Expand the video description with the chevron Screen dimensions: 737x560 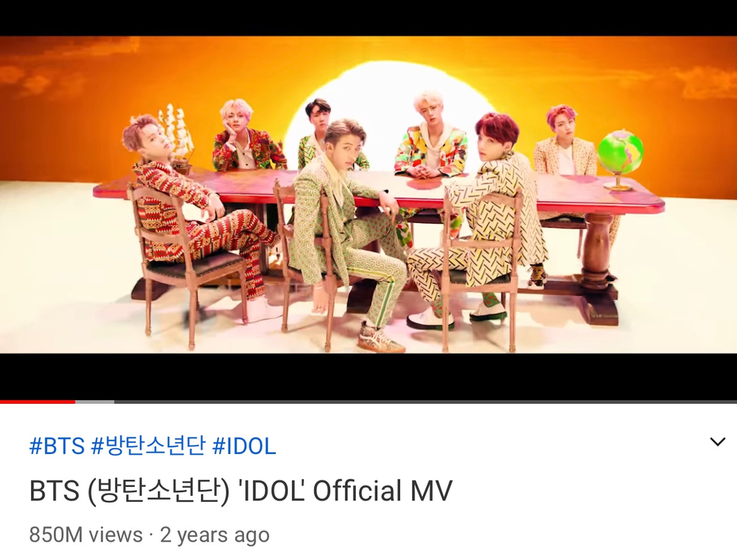click(x=717, y=442)
